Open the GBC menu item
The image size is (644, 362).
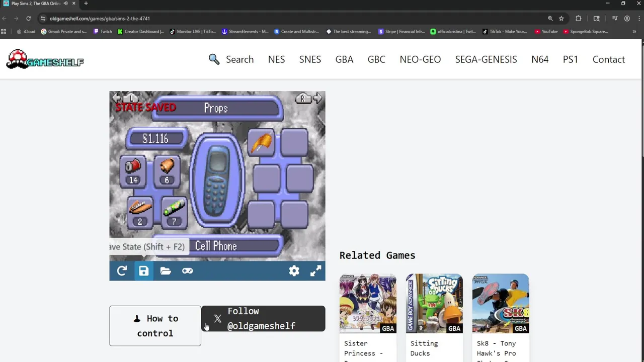pyautogui.click(x=376, y=59)
